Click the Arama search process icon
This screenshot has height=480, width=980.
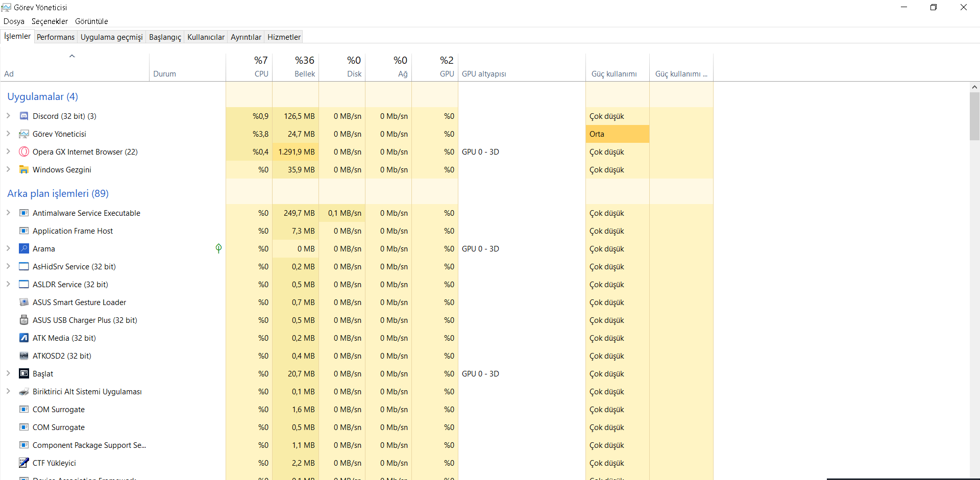click(24, 249)
